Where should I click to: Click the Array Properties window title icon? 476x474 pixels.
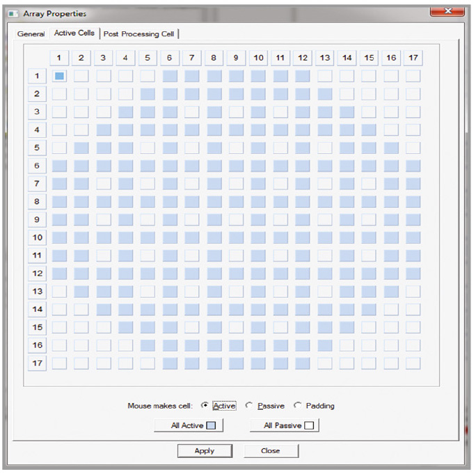point(13,13)
